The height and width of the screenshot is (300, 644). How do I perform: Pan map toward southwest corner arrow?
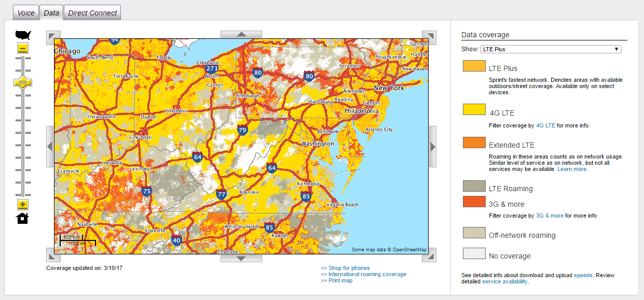coord(53,255)
